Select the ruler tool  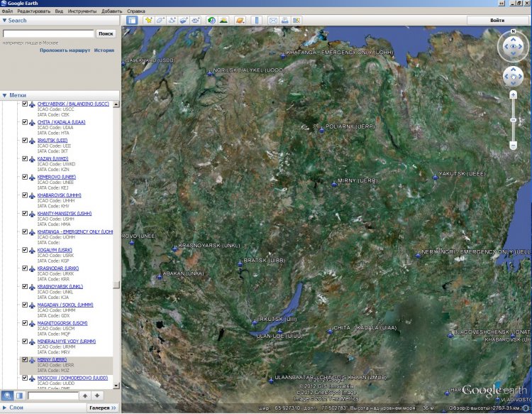tap(257, 21)
